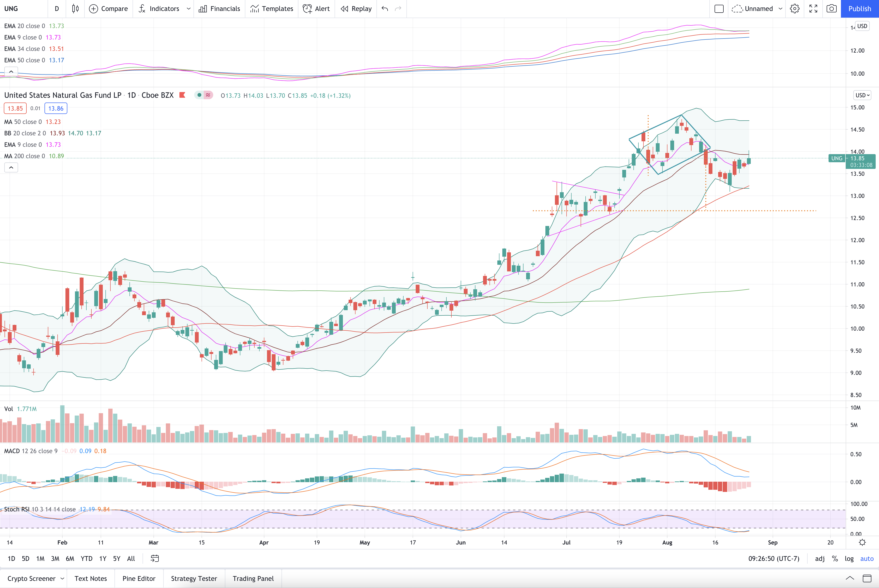Undo the last chart action
Viewport: 879px width, 588px height.
[385, 9]
